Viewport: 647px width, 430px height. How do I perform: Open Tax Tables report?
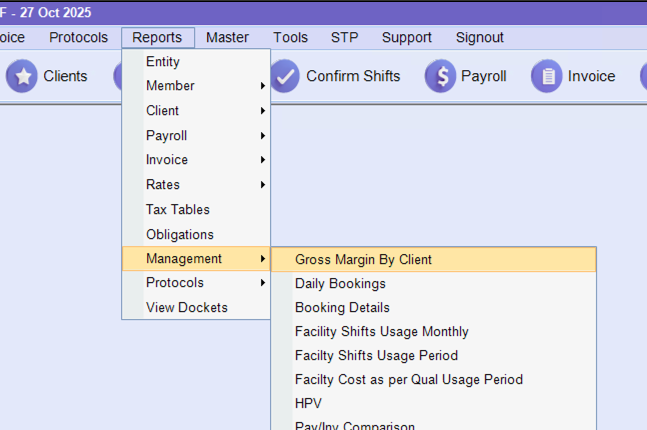[178, 210]
